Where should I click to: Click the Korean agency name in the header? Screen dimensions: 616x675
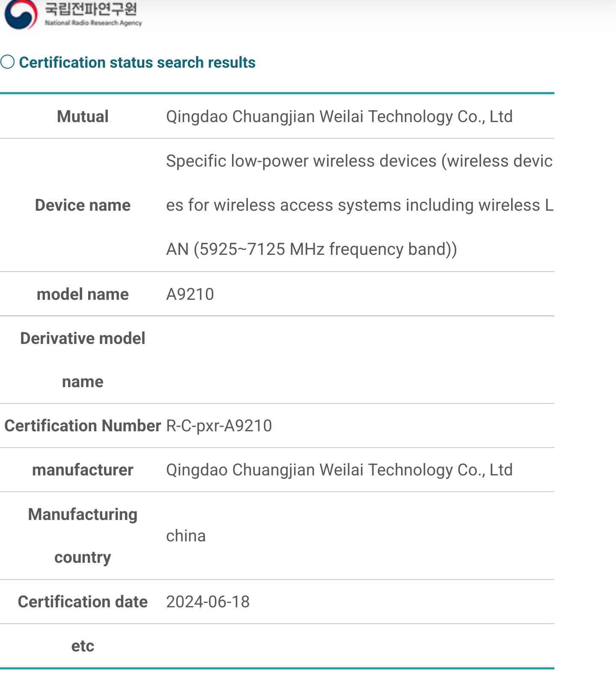(x=91, y=9)
